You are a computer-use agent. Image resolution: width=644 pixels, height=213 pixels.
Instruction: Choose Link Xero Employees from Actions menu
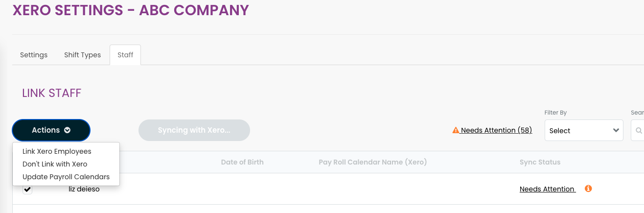click(x=57, y=151)
